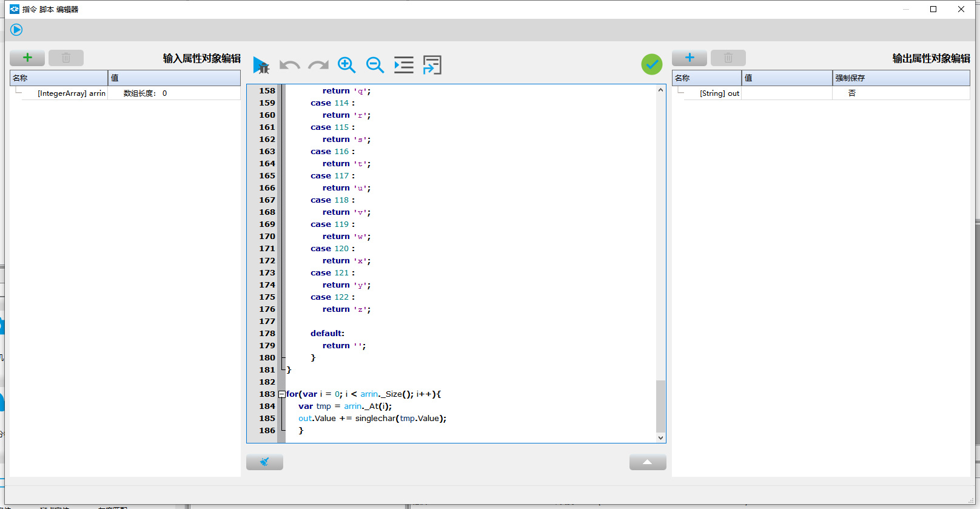Click the value cell of the out attribute
Image resolution: width=980 pixels, height=509 pixels.
[786, 93]
